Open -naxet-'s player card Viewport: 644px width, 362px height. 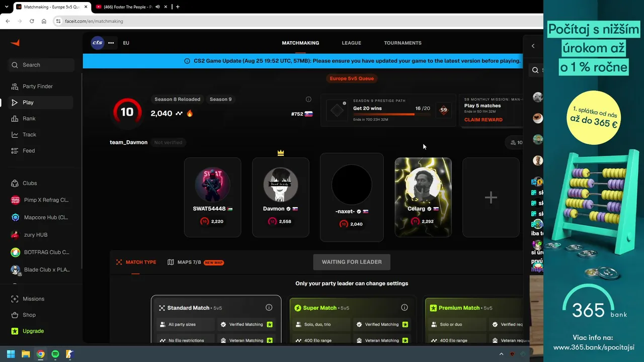click(x=352, y=198)
